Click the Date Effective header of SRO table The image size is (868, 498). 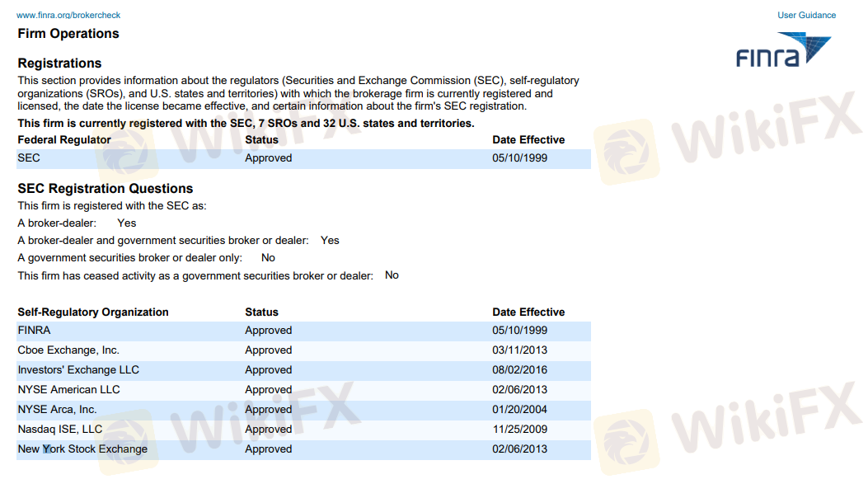click(528, 312)
